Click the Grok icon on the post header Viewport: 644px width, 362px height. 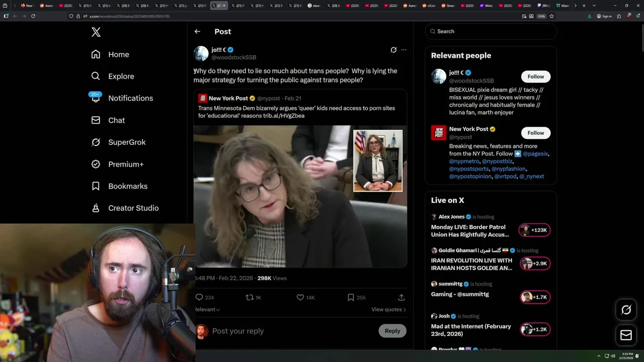point(393,50)
